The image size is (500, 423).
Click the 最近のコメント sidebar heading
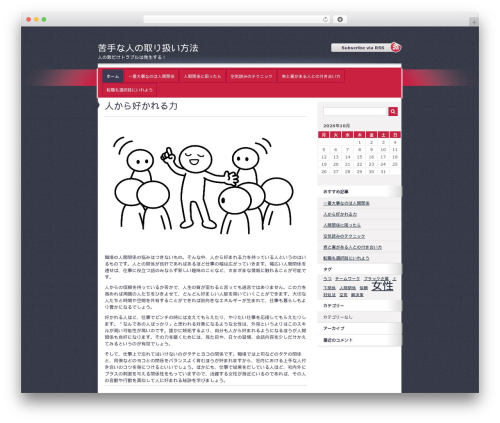338,340
